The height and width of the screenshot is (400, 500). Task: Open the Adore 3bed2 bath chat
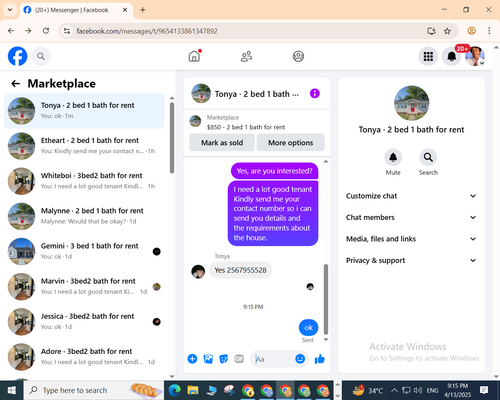coord(84,357)
